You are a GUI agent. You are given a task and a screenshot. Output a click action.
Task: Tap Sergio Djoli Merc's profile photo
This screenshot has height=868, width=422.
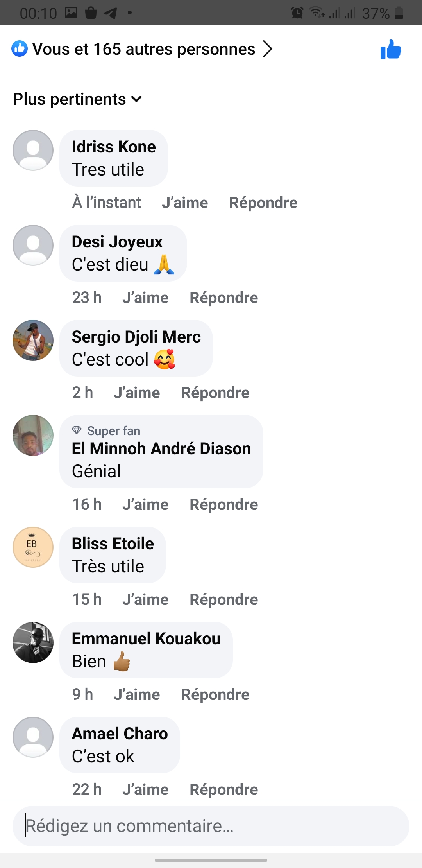click(x=33, y=340)
